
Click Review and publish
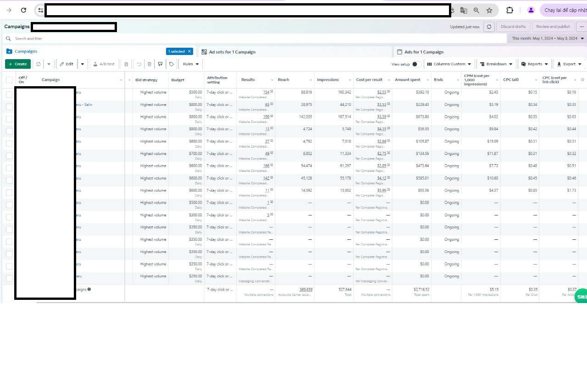coord(553,27)
